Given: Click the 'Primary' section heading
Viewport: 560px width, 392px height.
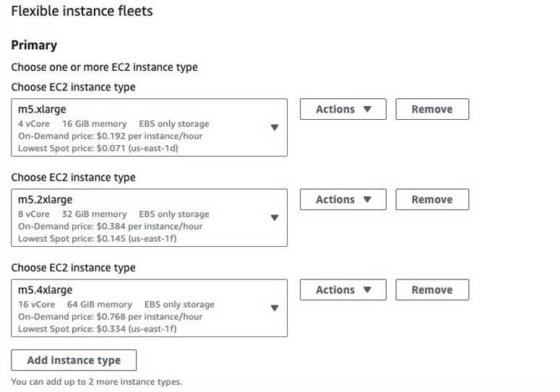Looking at the screenshot, I should (34, 45).
